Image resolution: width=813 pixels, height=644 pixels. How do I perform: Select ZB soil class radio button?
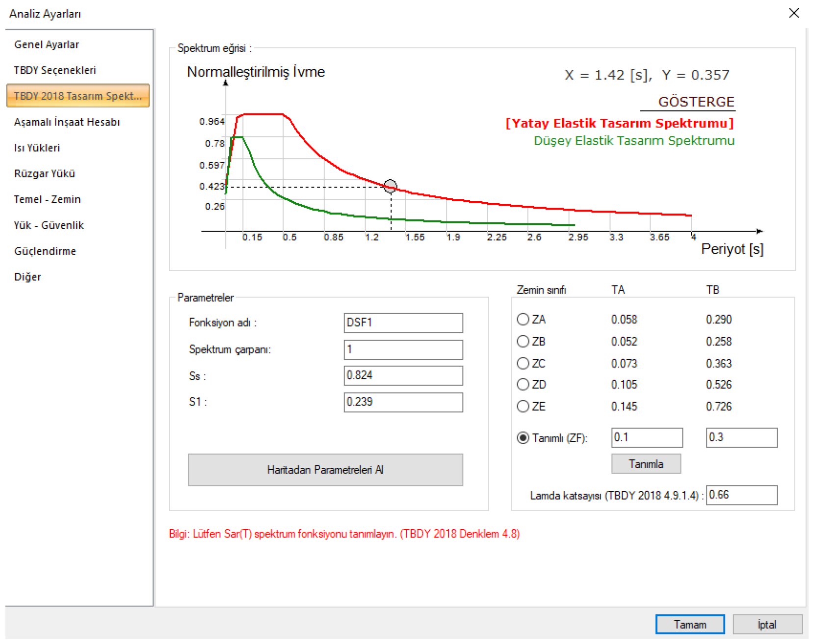[x=523, y=341]
